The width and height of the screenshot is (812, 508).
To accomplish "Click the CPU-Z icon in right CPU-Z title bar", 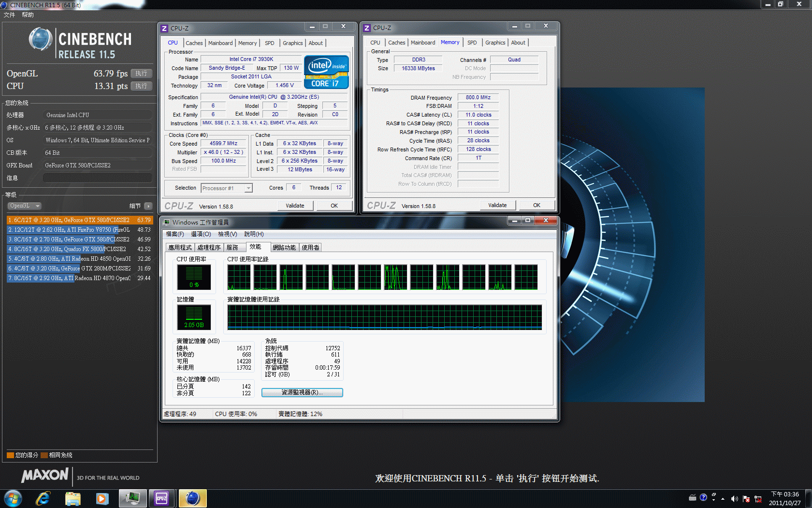I will [x=367, y=28].
